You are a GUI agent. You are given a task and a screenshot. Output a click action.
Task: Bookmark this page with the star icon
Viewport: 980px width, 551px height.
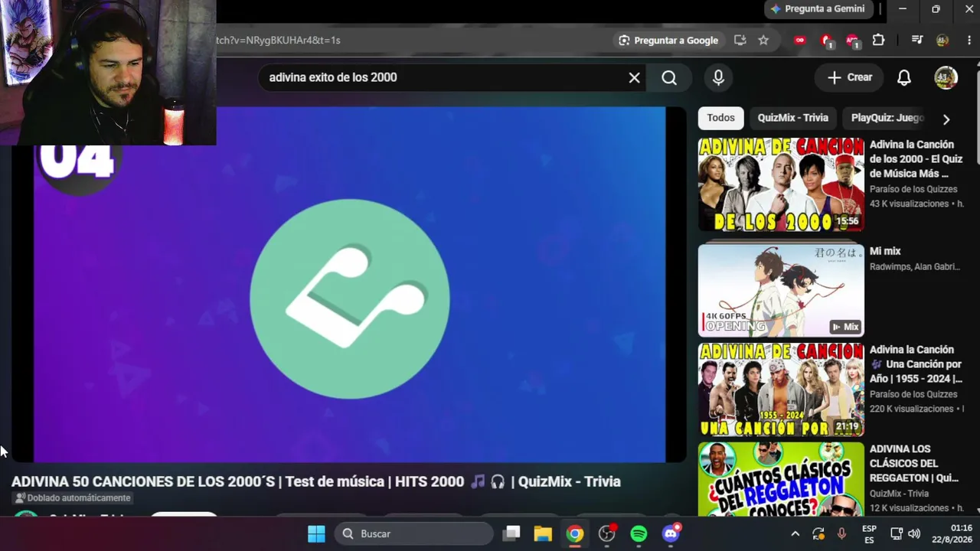coord(763,41)
